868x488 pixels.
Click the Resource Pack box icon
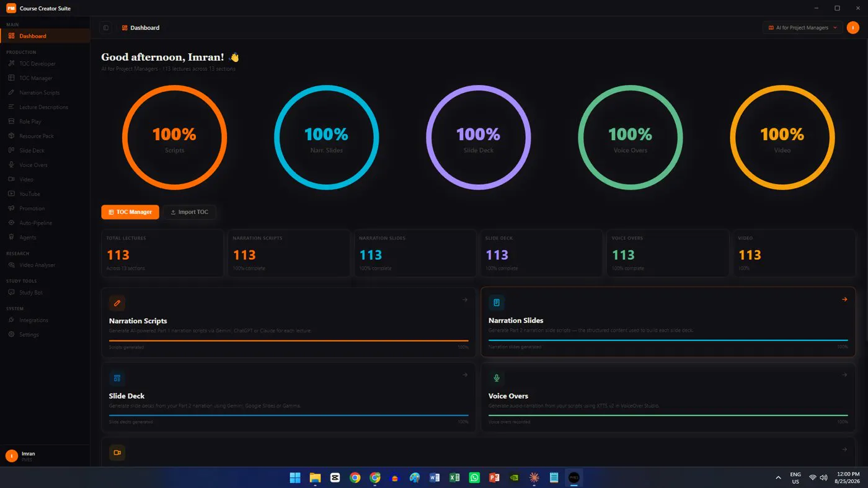(12, 136)
